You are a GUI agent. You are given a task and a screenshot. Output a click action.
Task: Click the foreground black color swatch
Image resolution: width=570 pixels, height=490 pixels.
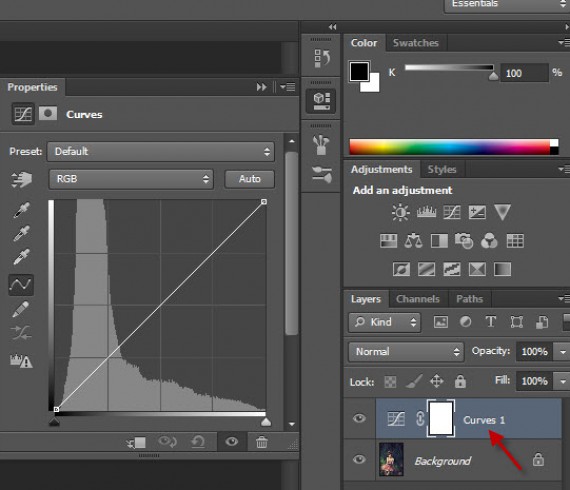359,71
